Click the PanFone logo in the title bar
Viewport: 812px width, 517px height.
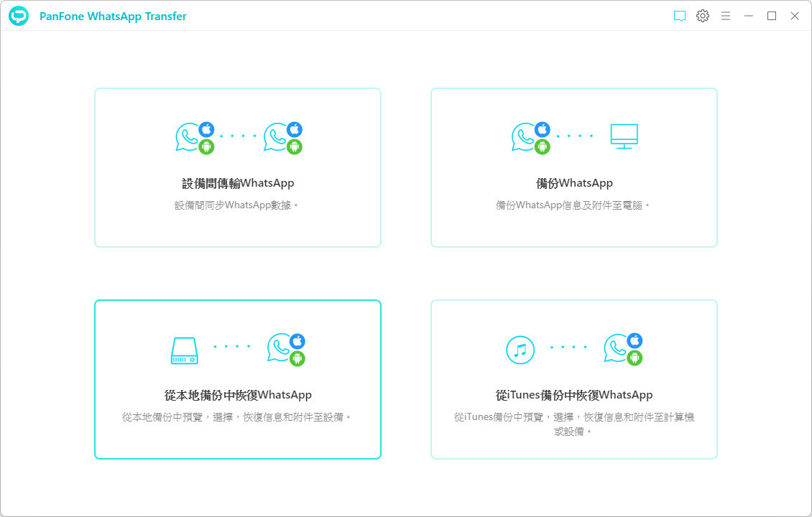pos(18,15)
